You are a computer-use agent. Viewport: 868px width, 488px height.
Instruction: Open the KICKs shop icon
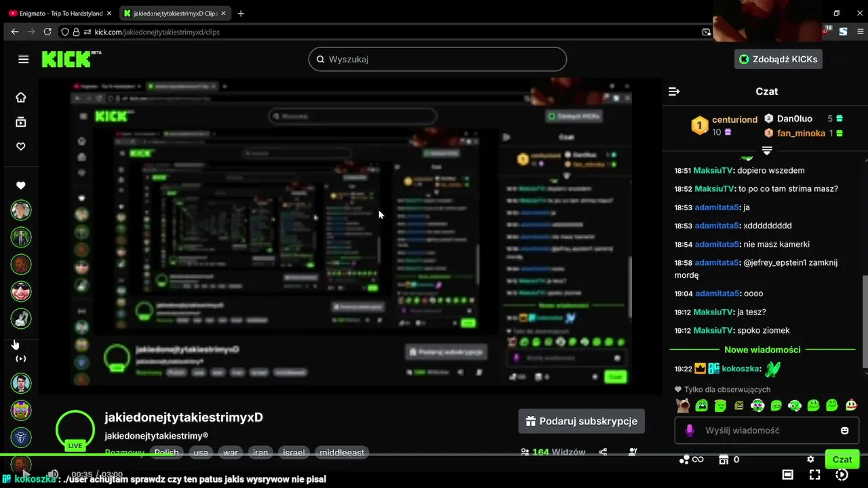[724, 460]
